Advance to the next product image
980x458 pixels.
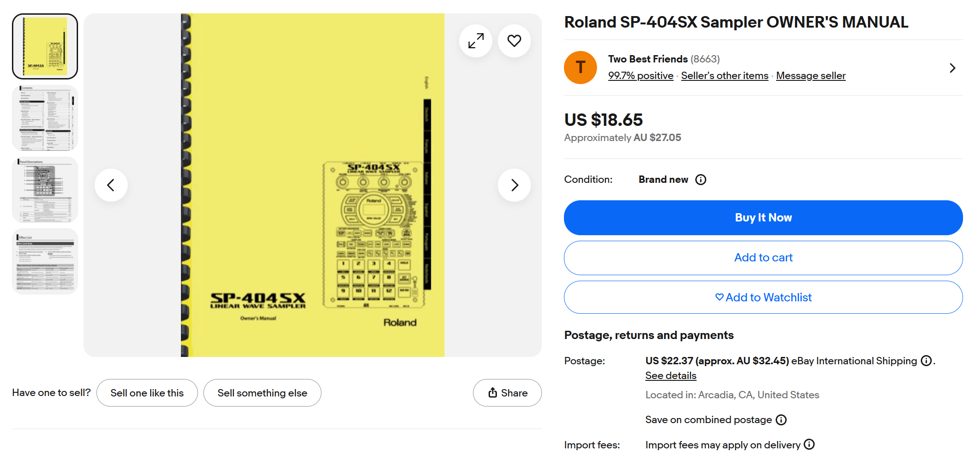(x=514, y=185)
